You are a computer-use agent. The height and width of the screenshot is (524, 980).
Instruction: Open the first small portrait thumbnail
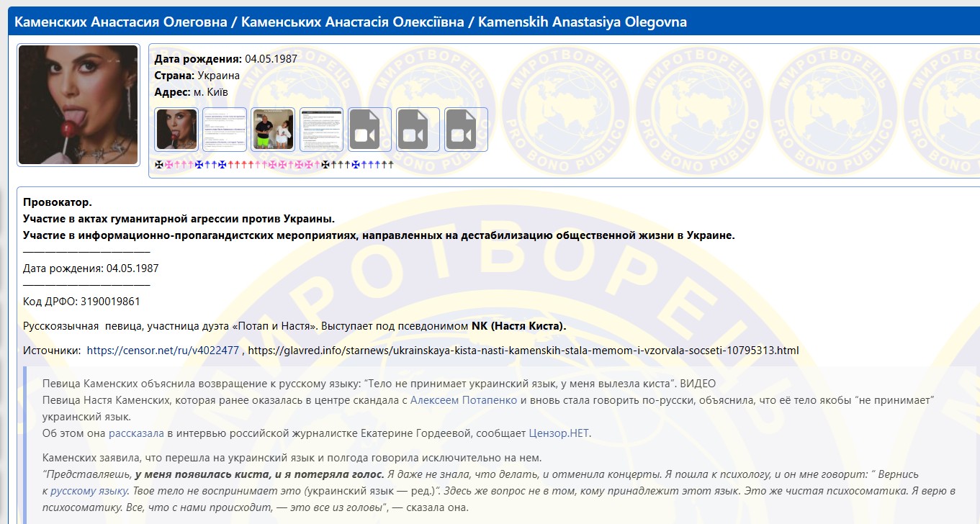click(177, 130)
